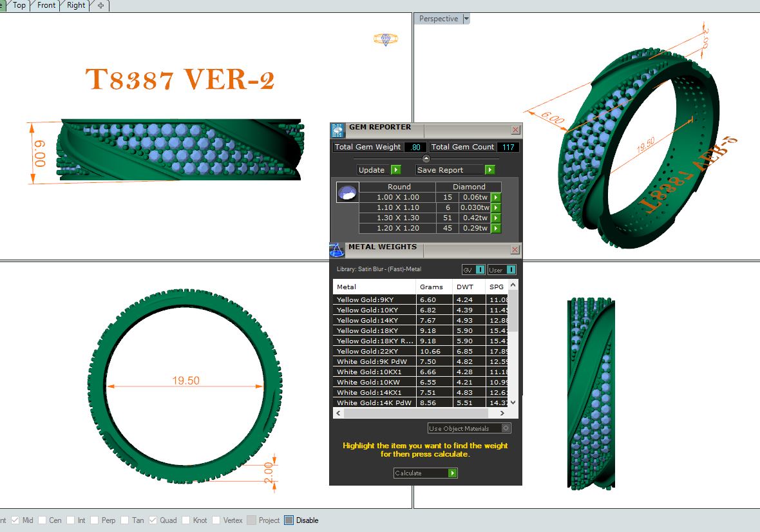Open the Perspective viewport dropdown arrow

point(467,19)
